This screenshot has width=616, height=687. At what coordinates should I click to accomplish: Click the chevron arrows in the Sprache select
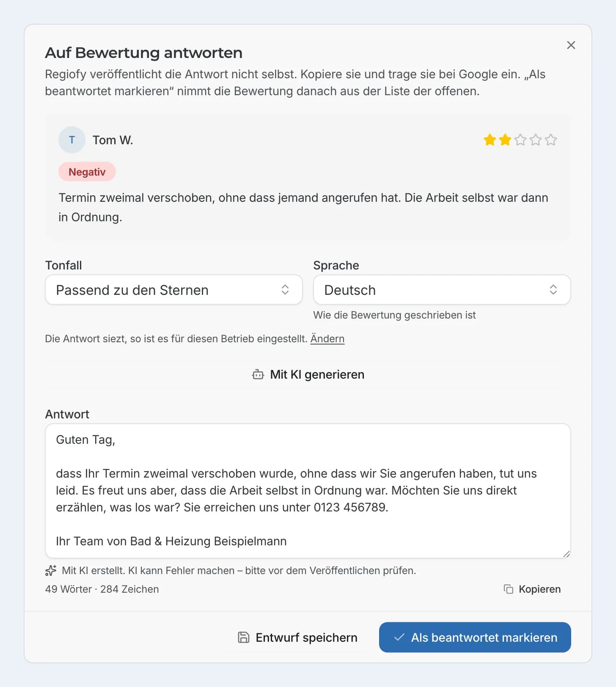tap(553, 290)
